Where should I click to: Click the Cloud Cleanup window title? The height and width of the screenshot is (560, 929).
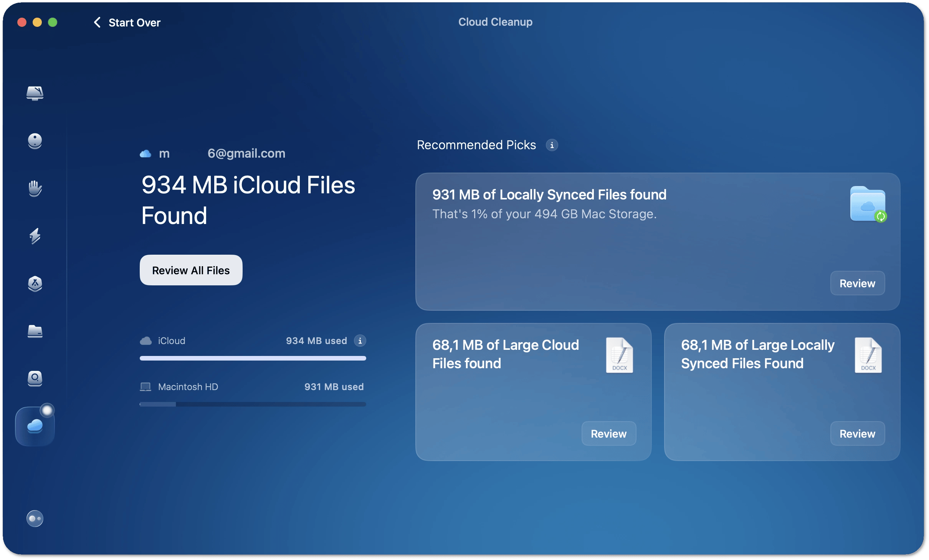(x=495, y=22)
